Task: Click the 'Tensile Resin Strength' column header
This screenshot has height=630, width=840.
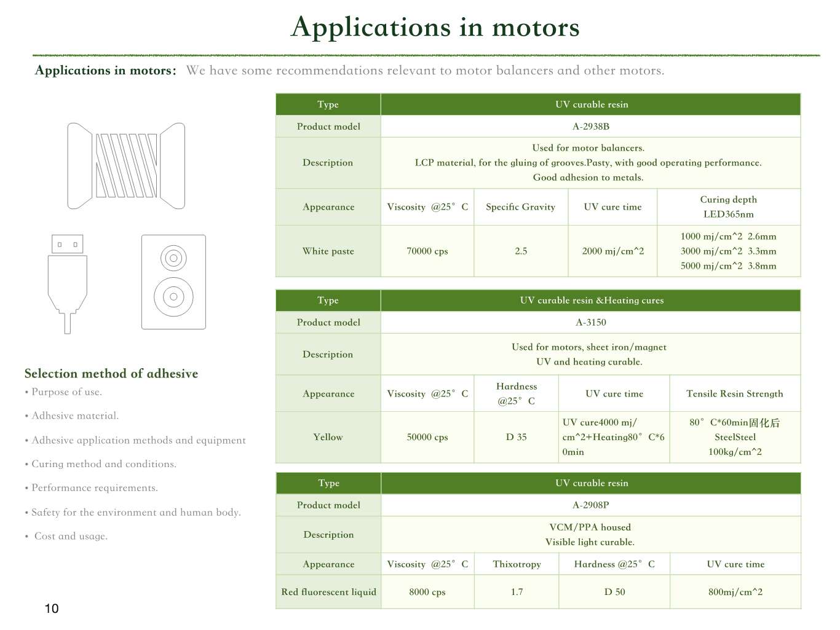Action: point(734,394)
